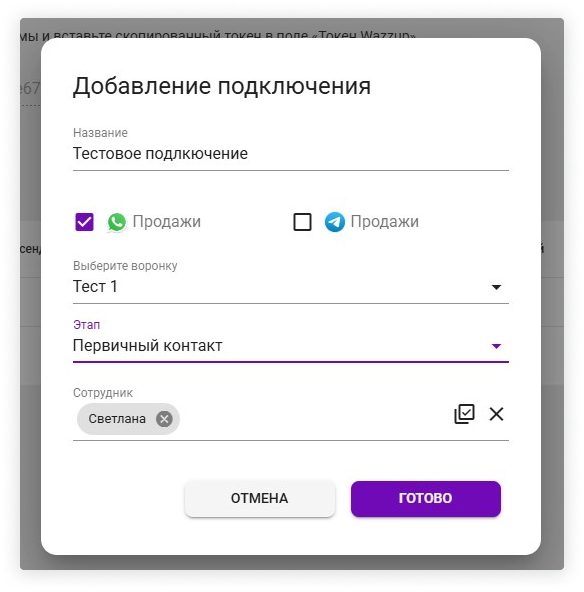Open the Этап dropdown purple arrow
Image resolution: width=584 pixels, height=592 pixels.
click(x=496, y=346)
